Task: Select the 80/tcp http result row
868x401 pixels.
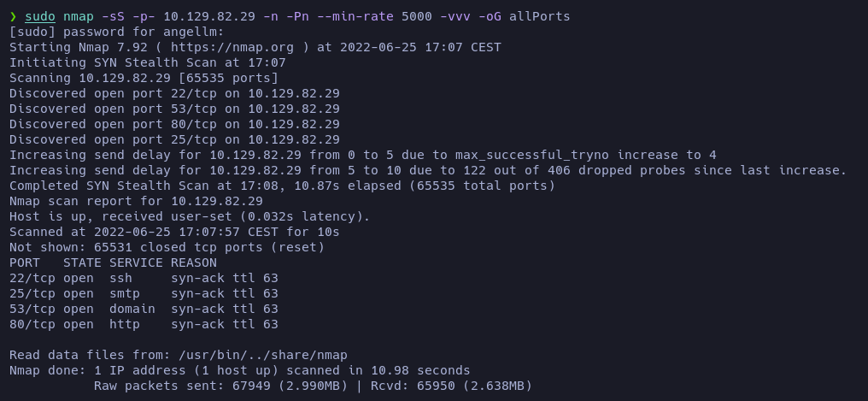Action: coord(144,324)
